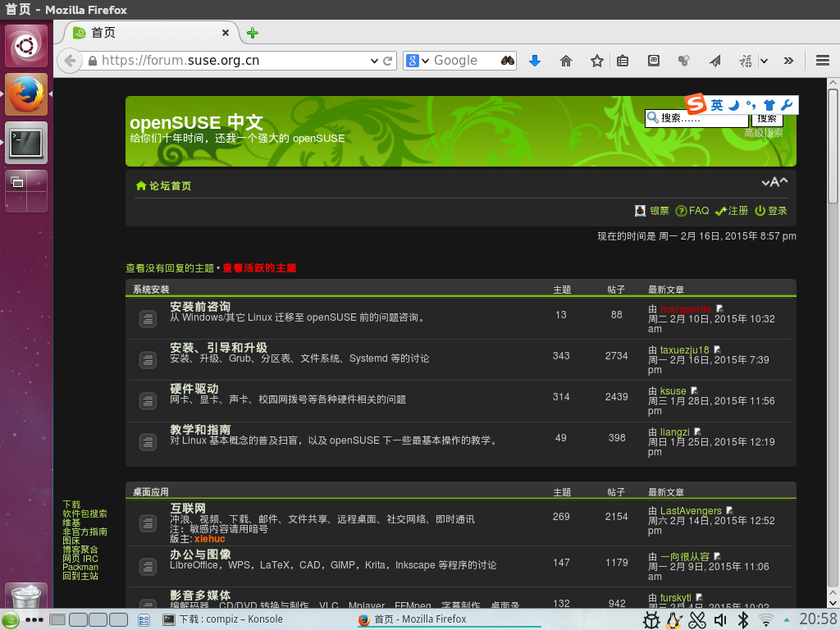View latest post icon next to taxuezju18

[717, 349]
